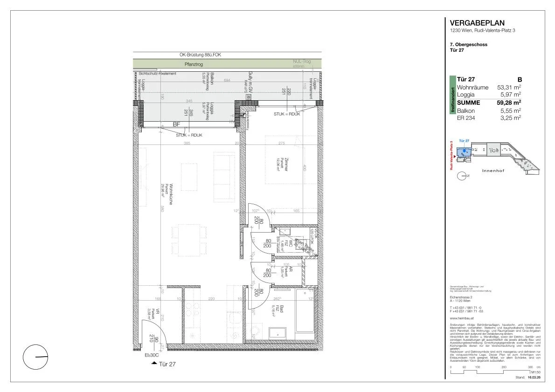Click the STUK = RDUK label above Zimmer
Image resolution: width=555 pixels, height=392 pixels.
click(x=287, y=114)
